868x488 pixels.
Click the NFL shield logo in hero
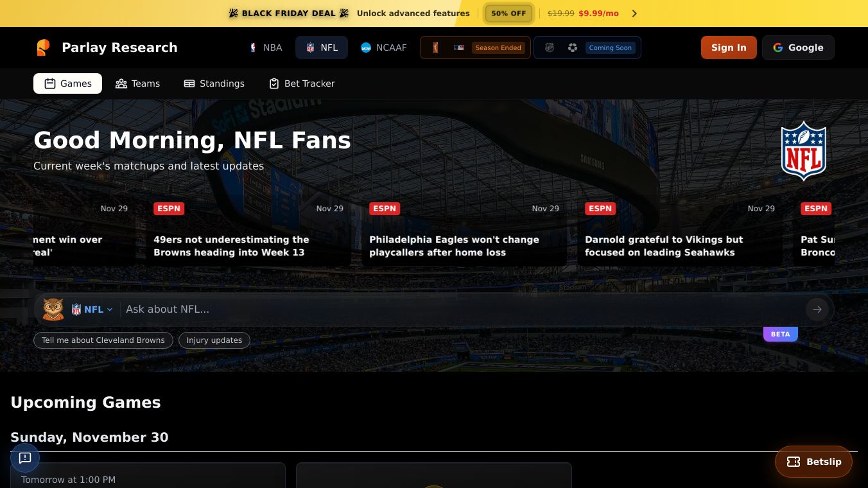tap(803, 151)
